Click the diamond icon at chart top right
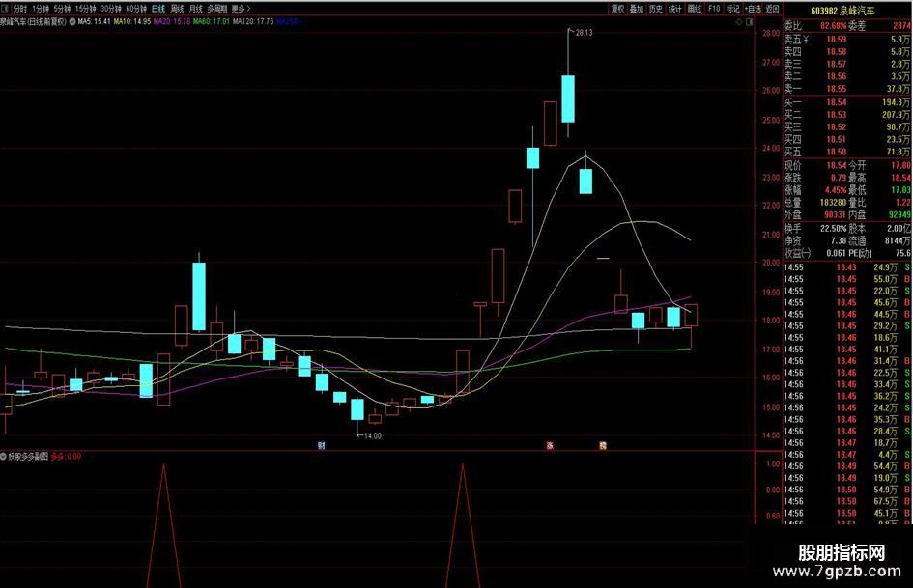 coord(739,21)
